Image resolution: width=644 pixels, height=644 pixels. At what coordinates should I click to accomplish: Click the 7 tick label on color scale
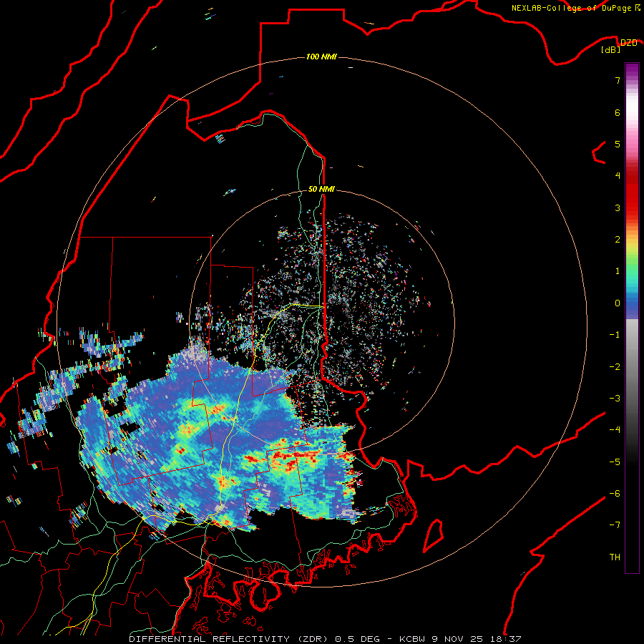coord(618,80)
